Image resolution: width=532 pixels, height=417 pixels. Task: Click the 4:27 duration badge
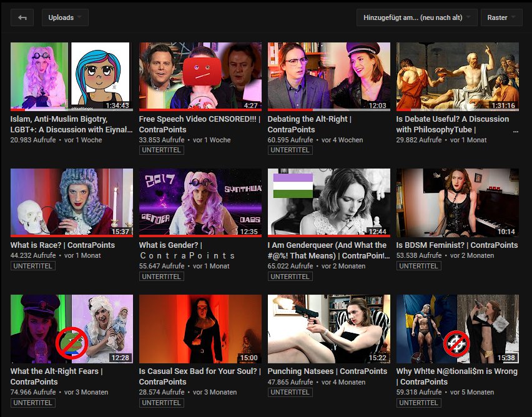[x=251, y=105]
